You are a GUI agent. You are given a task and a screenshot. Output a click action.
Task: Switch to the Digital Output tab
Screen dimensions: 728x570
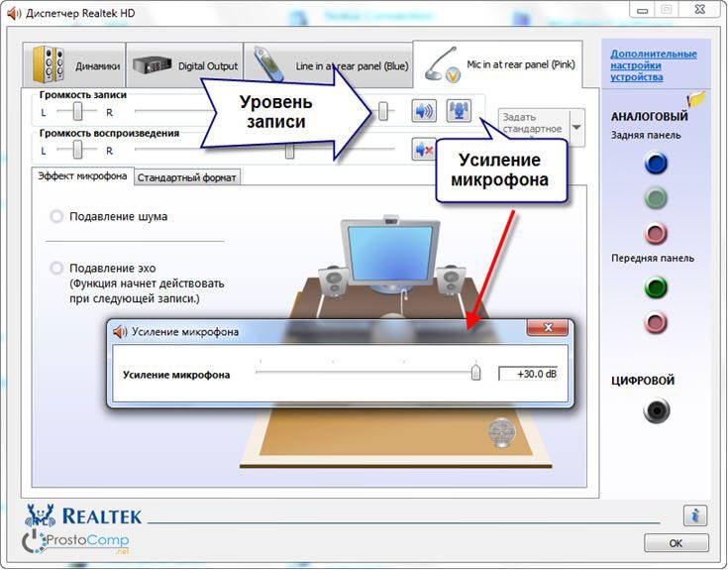[185, 65]
